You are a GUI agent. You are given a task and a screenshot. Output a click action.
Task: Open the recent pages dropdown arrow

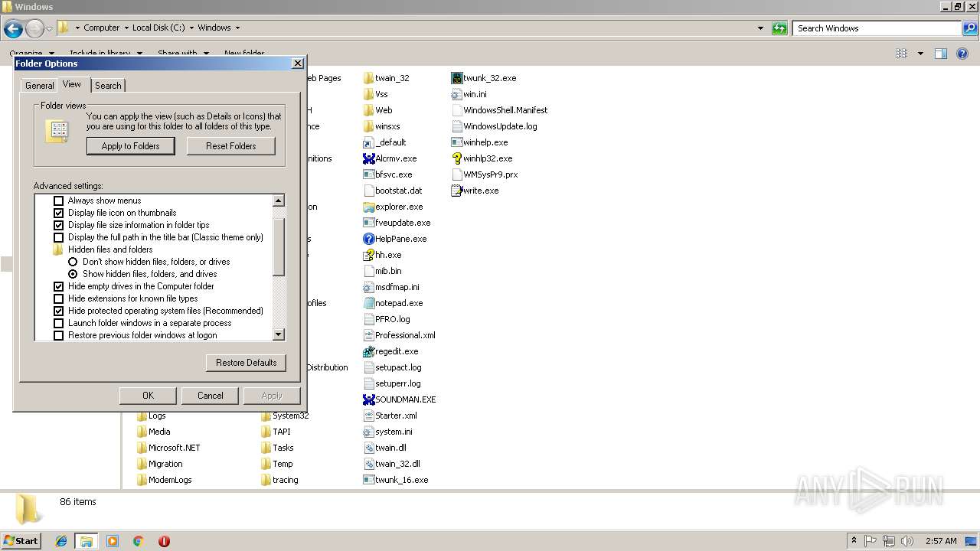50,29
